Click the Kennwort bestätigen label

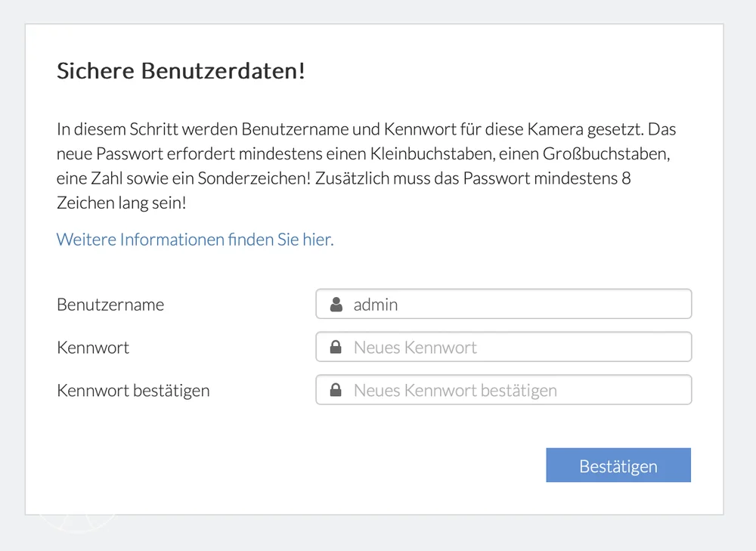[x=133, y=391]
